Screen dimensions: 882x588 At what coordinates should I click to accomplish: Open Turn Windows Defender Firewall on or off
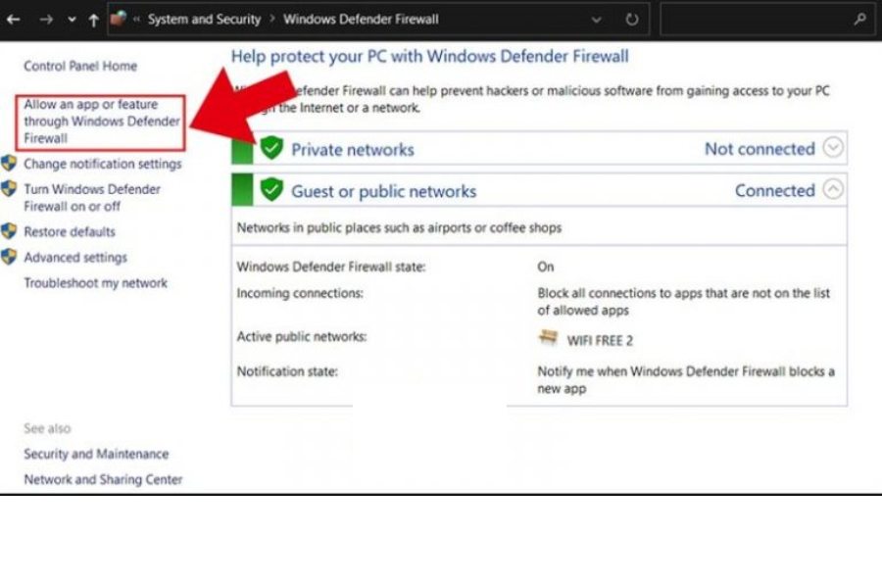pos(92,198)
